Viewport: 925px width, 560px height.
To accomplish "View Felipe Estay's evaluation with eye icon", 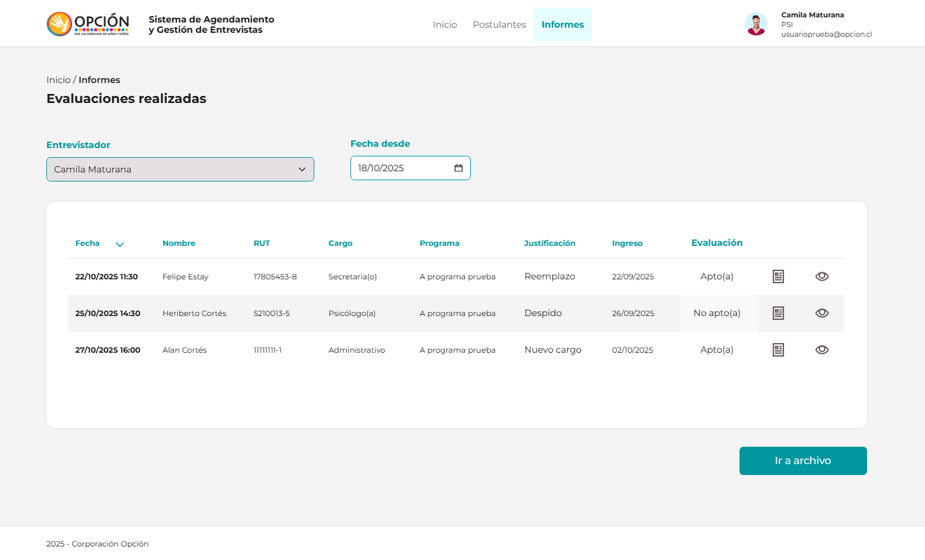I will pos(822,277).
